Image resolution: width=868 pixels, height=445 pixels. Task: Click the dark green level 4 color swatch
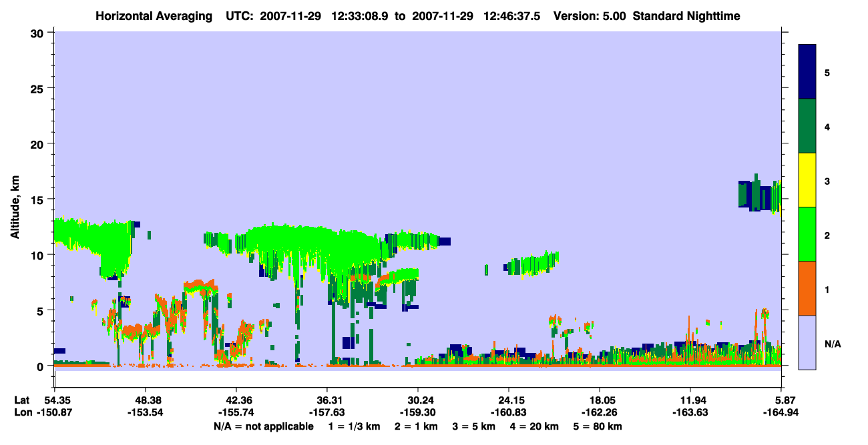click(x=807, y=126)
